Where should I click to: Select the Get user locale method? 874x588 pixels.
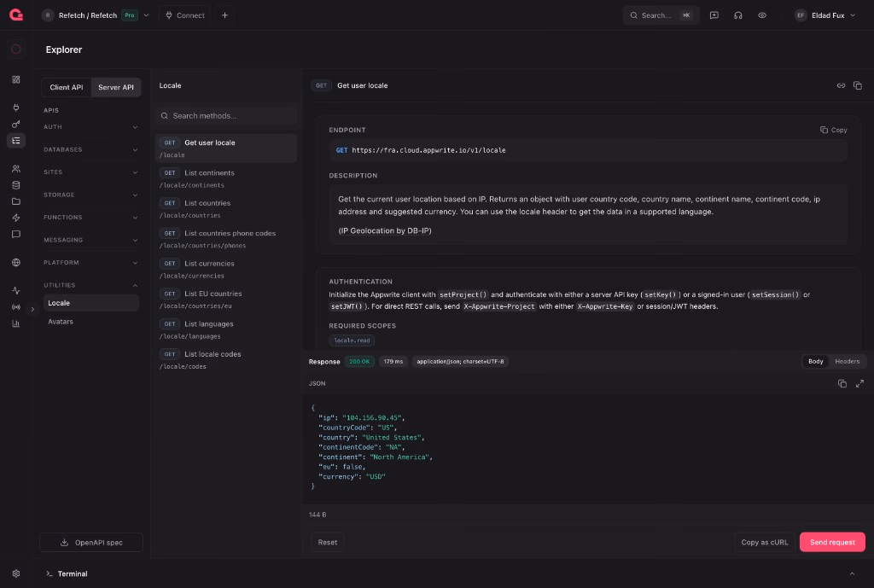(225, 148)
